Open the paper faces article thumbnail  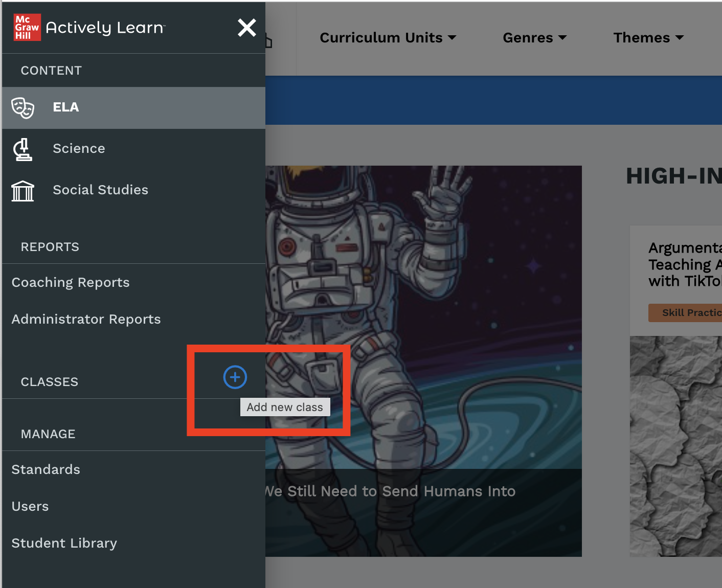pyautogui.click(x=676, y=446)
